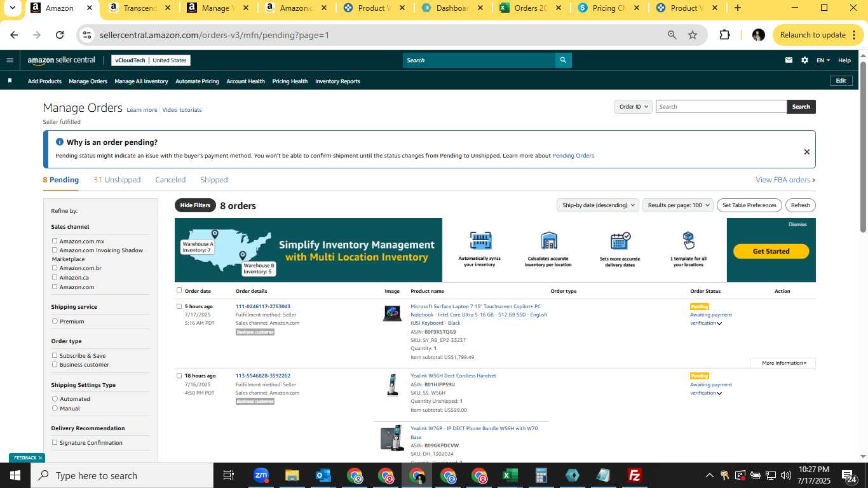Open Outlook from the taskbar
The image size is (868, 488).
click(x=323, y=475)
